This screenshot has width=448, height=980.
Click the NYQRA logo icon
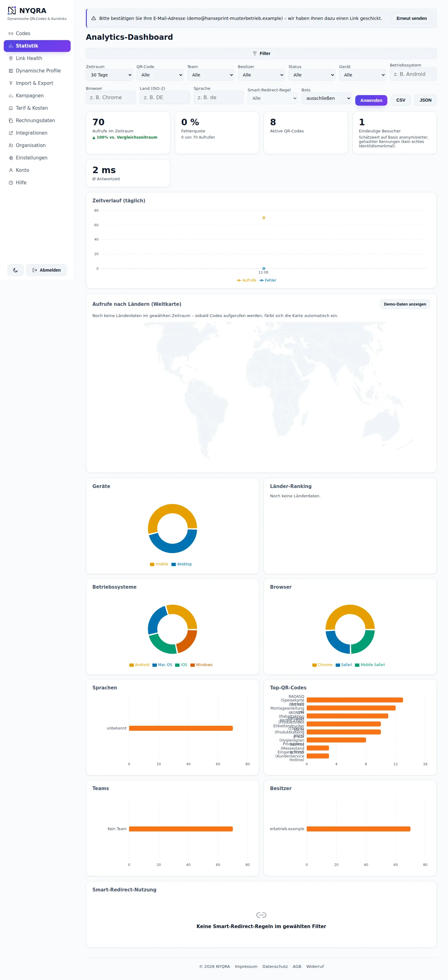click(x=12, y=10)
